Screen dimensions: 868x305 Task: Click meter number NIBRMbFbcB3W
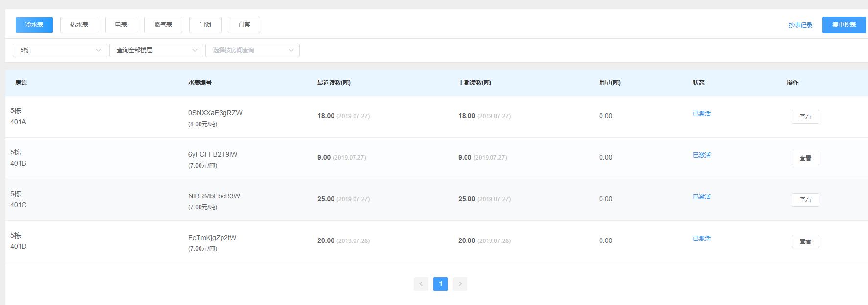pos(214,196)
